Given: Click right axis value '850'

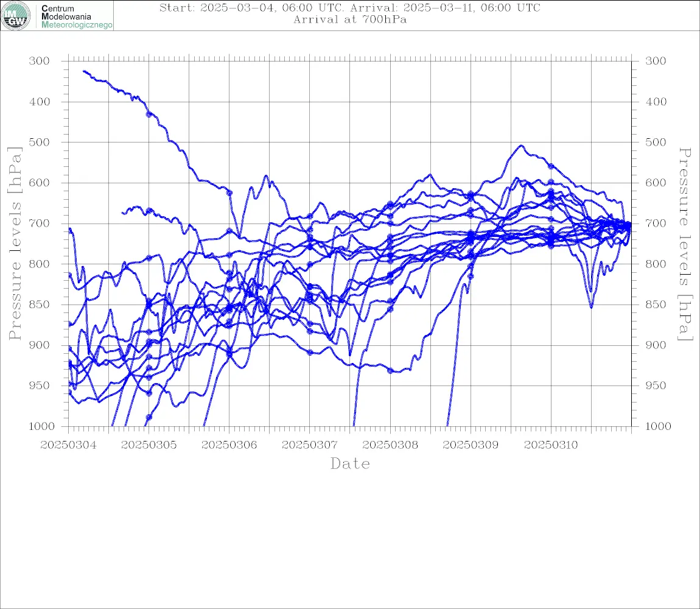Looking at the screenshot, I should click(656, 304).
